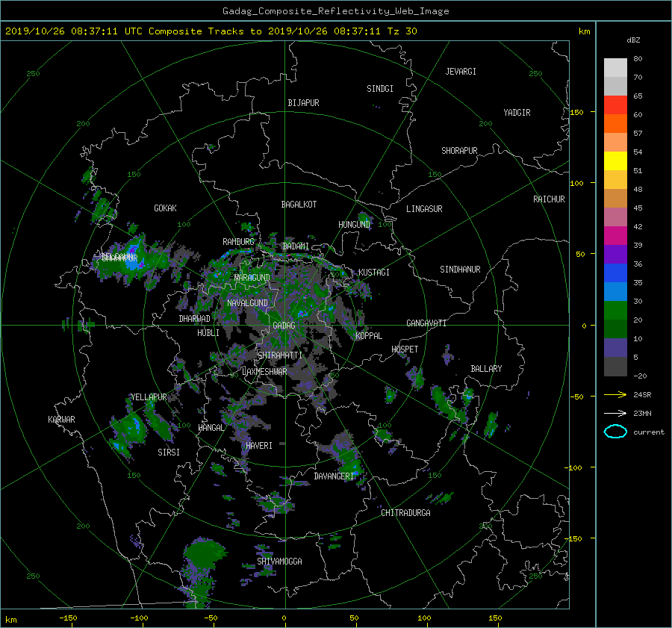Viewport: 672px width, 628px height.
Task: Click the SHIVAMOGGA city label
Action: click(279, 562)
